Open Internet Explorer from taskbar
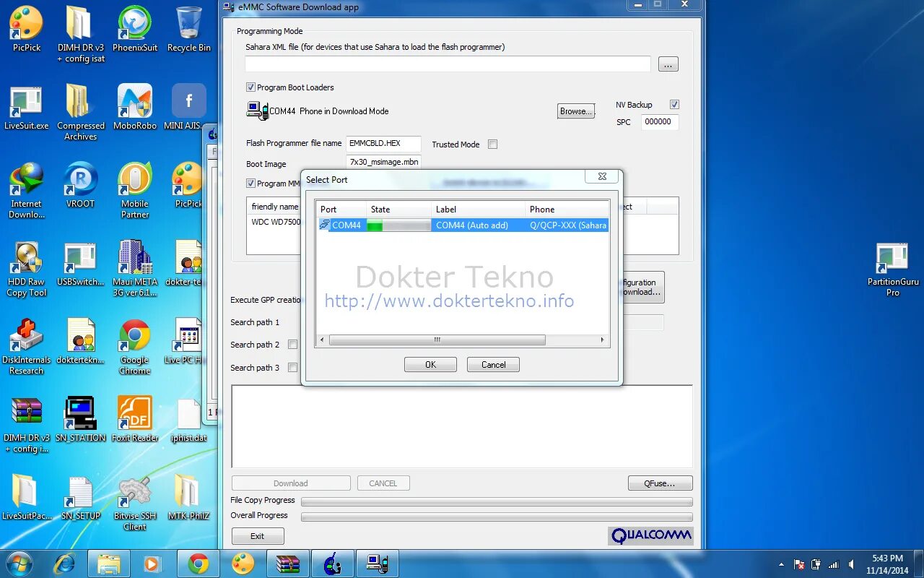The width and height of the screenshot is (924, 578). tap(64, 564)
